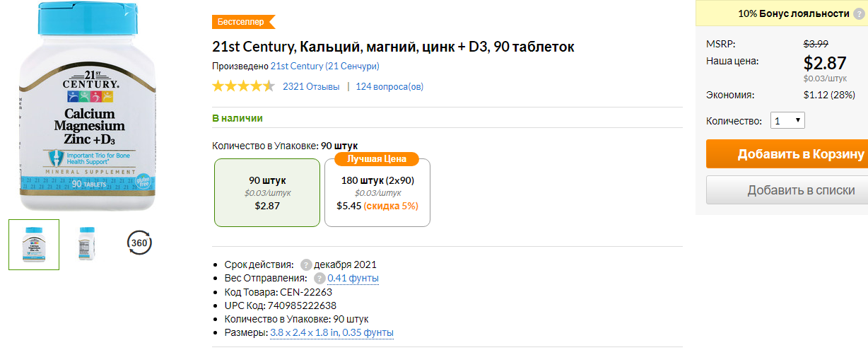The height and width of the screenshot is (355, 868).
Task: Click the Лучшая Цена badge
Action: click(377, 158)
